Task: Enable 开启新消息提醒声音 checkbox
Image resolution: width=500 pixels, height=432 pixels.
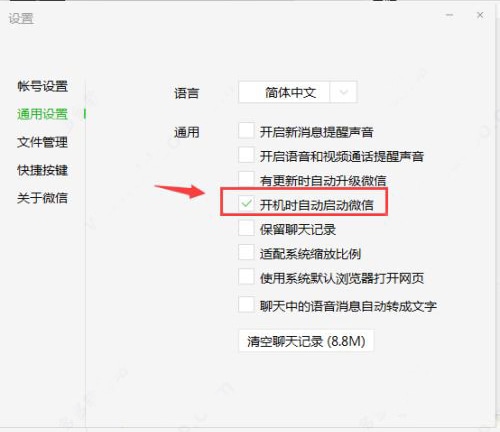Action: [x=246, y=131]
